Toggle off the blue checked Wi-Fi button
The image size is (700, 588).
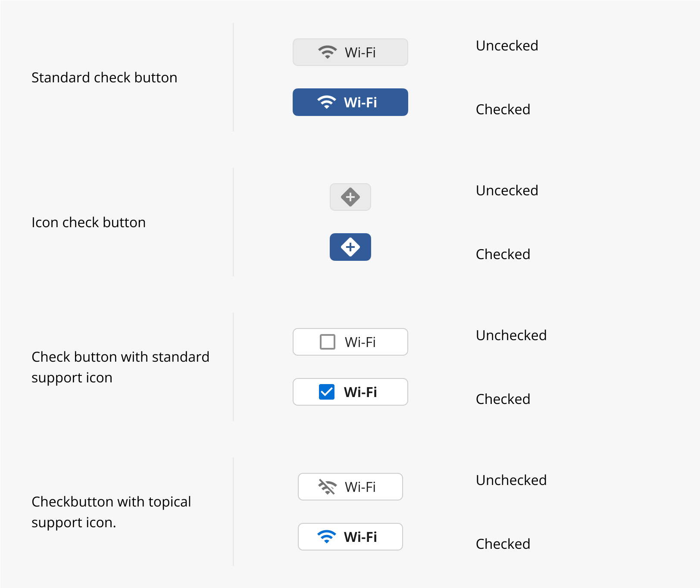coord(350,102)
